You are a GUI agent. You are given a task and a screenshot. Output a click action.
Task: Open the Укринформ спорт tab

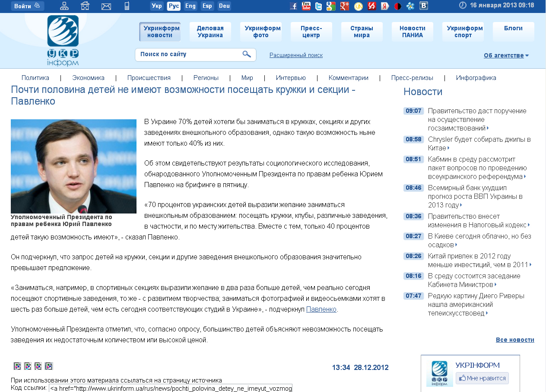click(x=463, y=32)
